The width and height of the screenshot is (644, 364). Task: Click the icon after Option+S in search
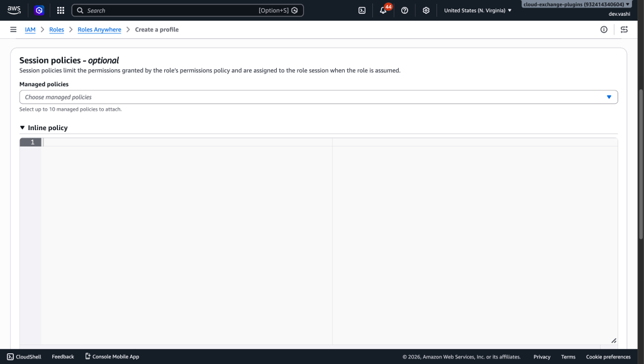point(294,10)
